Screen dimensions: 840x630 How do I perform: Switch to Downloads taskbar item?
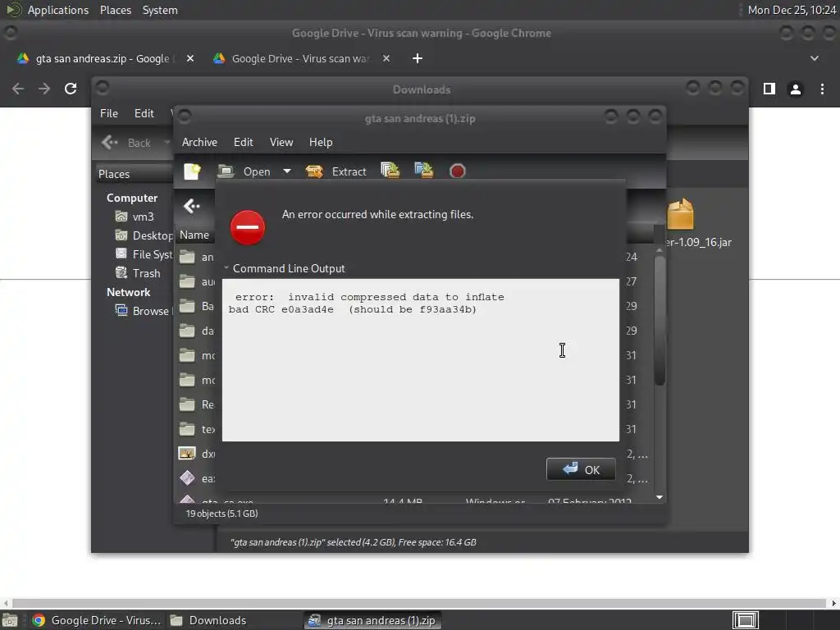pos(208,620)
